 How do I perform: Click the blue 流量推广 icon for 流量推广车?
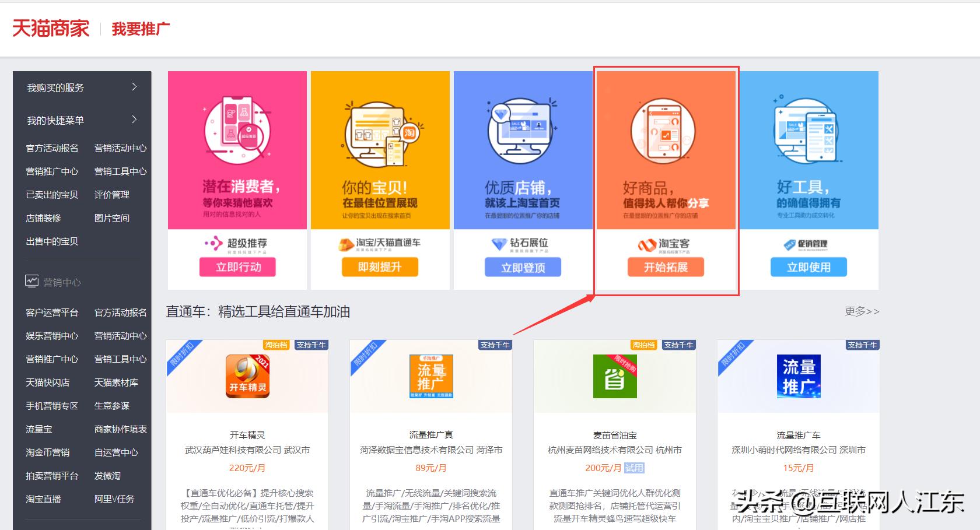point(798,376)
